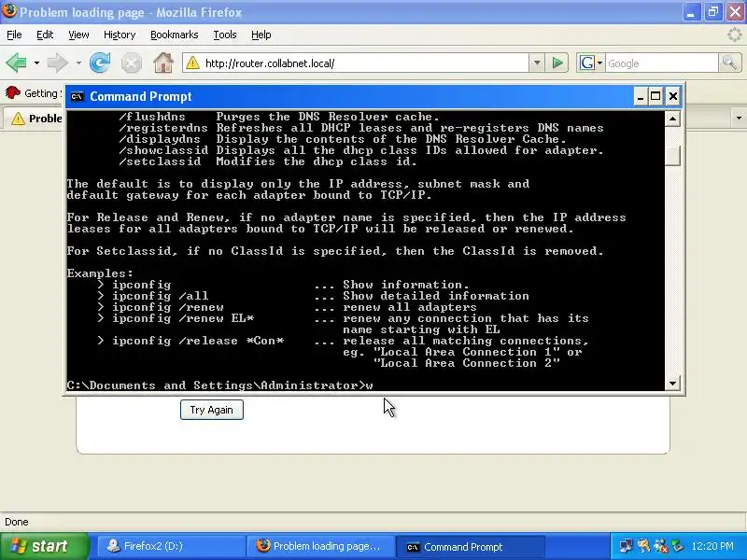
Task: Open the Bookmarks menu
Action: [174, 35]
